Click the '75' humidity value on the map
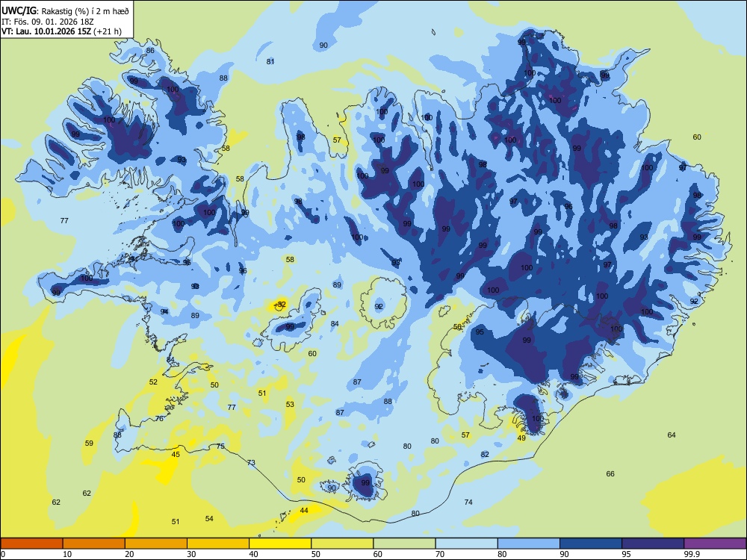 [220, 447]
